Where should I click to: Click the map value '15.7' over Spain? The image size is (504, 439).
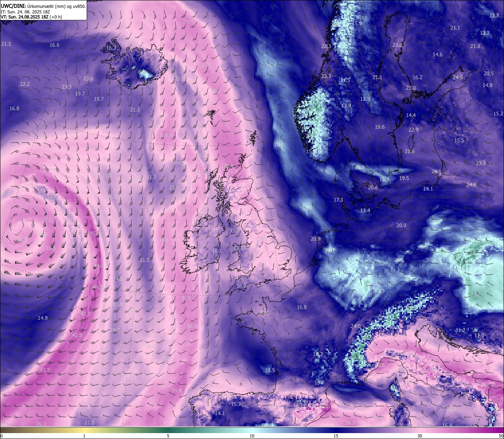tap(235, 404)
